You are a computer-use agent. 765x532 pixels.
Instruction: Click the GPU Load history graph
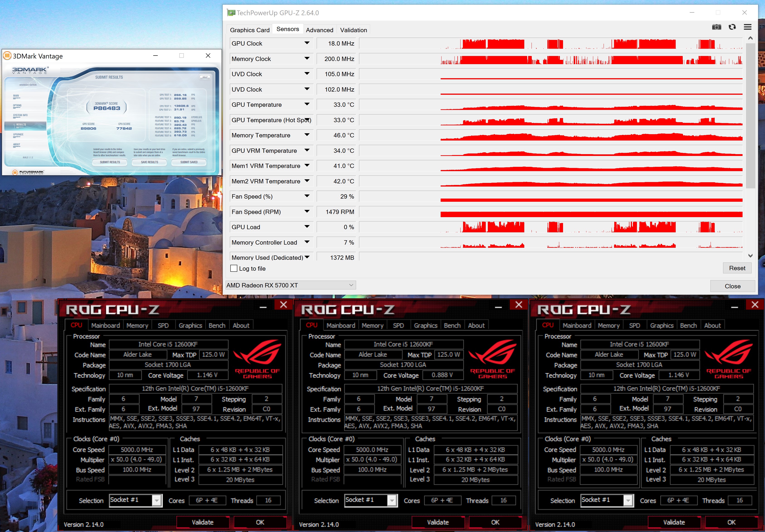551,227
